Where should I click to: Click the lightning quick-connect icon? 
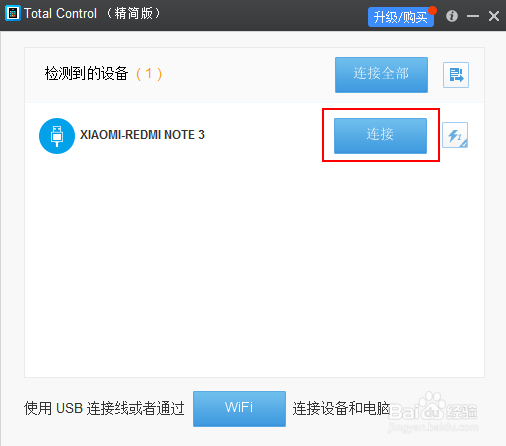(455, 135)
